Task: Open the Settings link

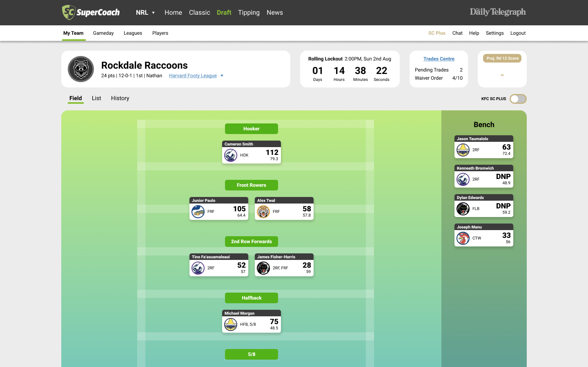Action: (x=495, y=33)
